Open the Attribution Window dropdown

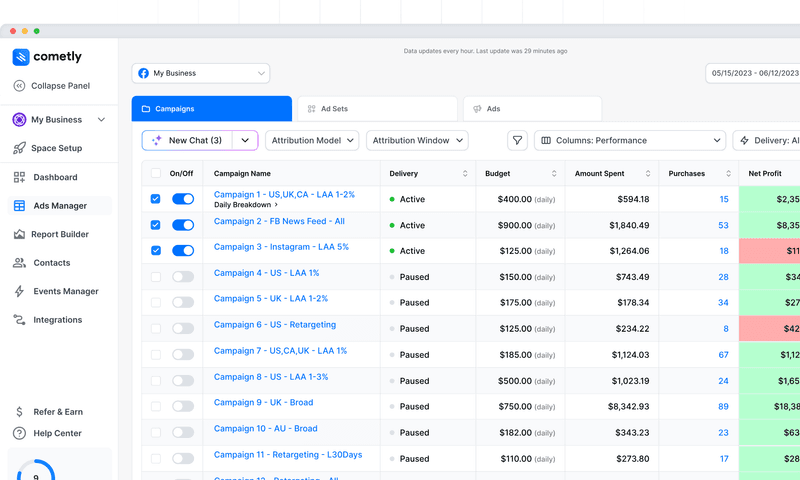click(417, 140)
